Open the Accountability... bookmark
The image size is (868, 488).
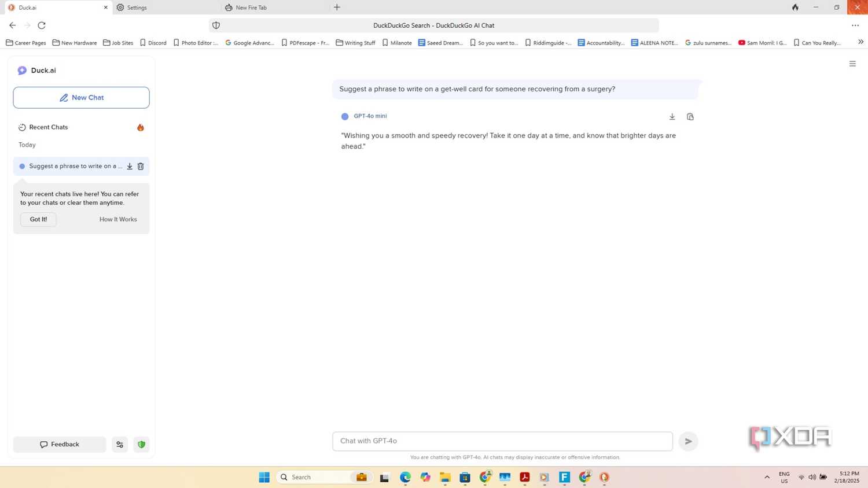[x=601, y=43]
